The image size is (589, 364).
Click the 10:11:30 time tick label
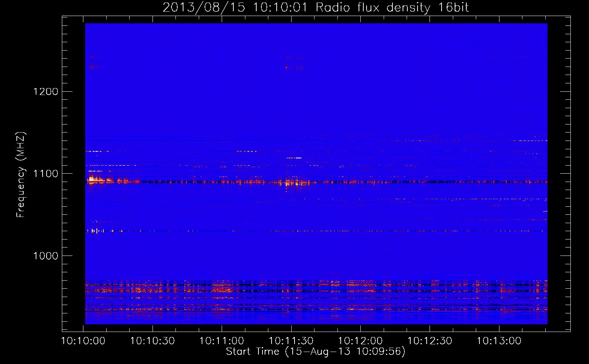point(291,341)
